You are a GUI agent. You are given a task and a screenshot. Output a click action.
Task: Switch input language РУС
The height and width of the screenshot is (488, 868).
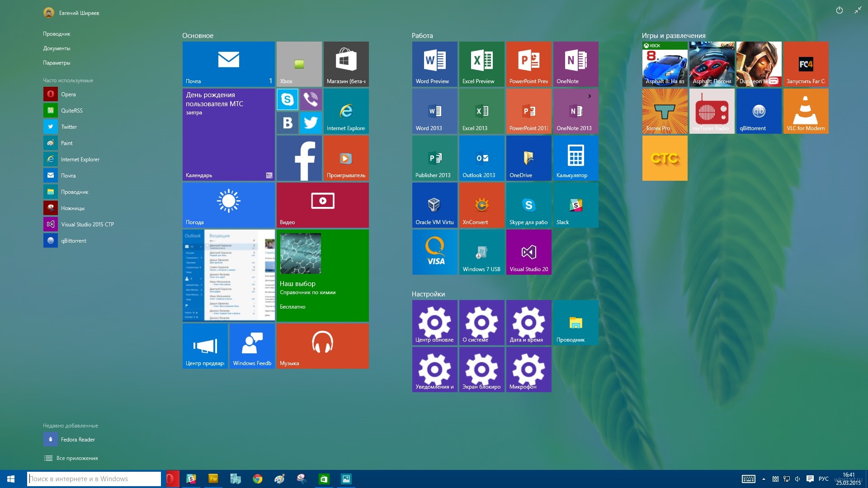pos(823,479)
